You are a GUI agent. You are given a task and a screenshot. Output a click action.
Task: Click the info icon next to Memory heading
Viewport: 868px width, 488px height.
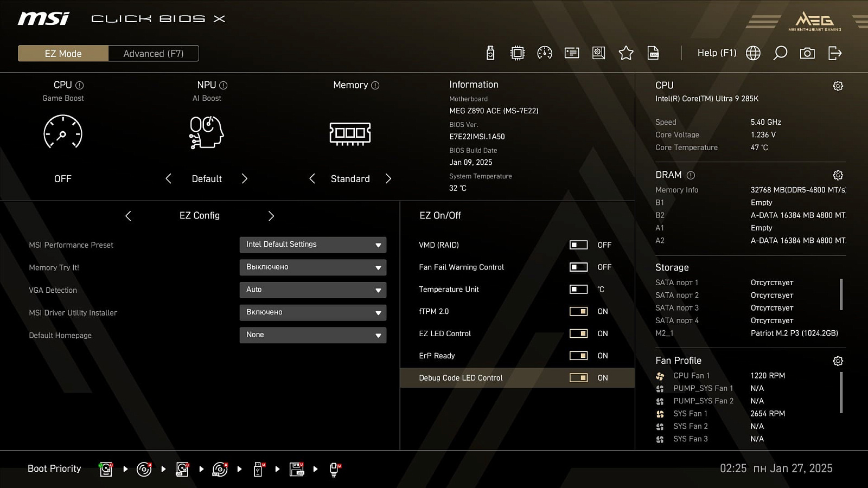click(375, 85)
